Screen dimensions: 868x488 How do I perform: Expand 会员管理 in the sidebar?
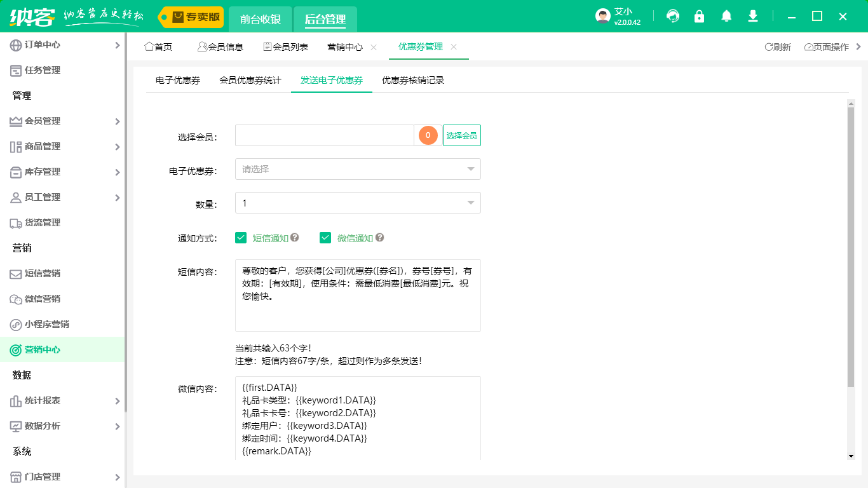(x=64, y=121)
